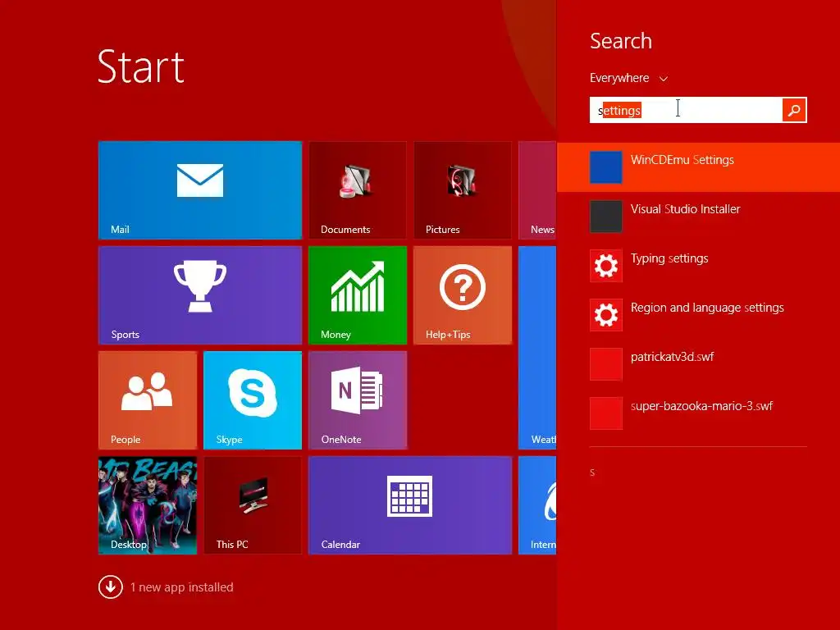This screenshot has height=630, width=840.
Task: Click the Region and language gear icon
Action: point(606,315)
